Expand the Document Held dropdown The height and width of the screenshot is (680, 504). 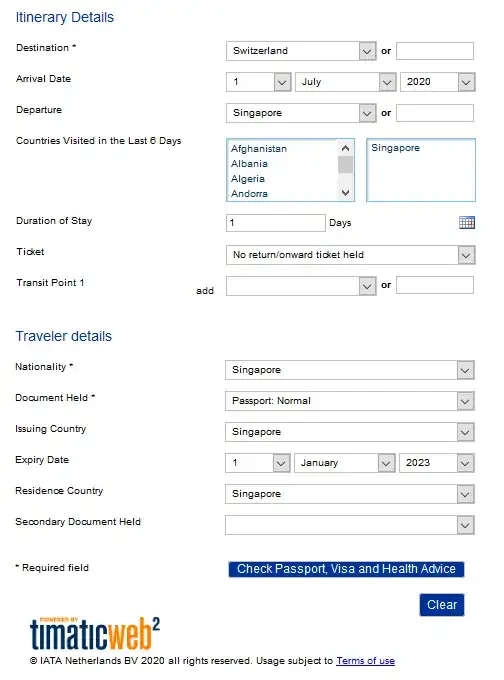point(350,401)
